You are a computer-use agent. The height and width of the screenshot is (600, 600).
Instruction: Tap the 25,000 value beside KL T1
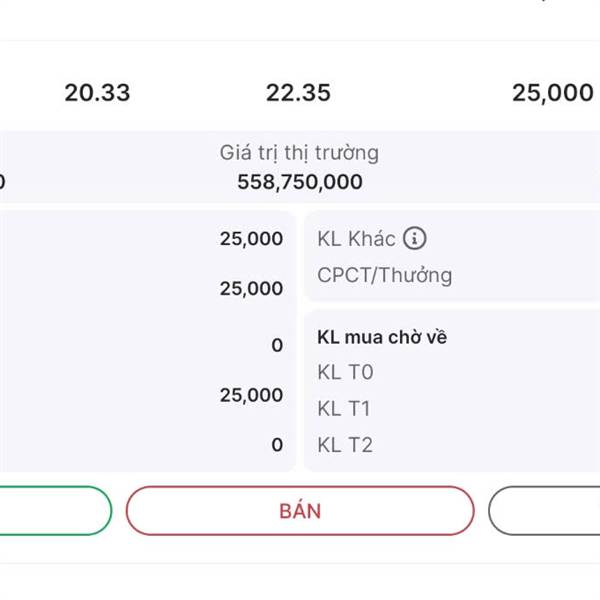pyautogui.click(x=251, y=395)
